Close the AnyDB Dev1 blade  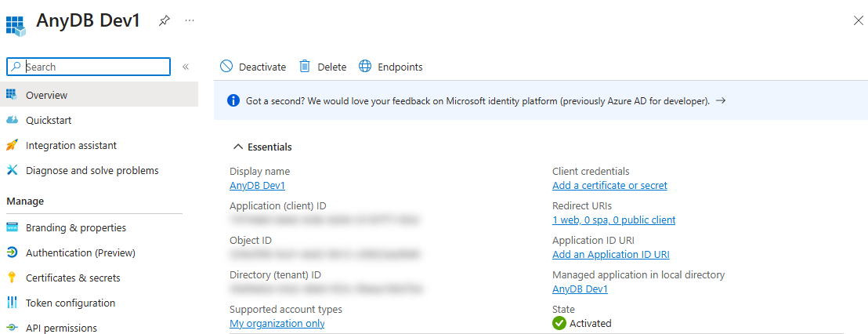click(859, 21)
